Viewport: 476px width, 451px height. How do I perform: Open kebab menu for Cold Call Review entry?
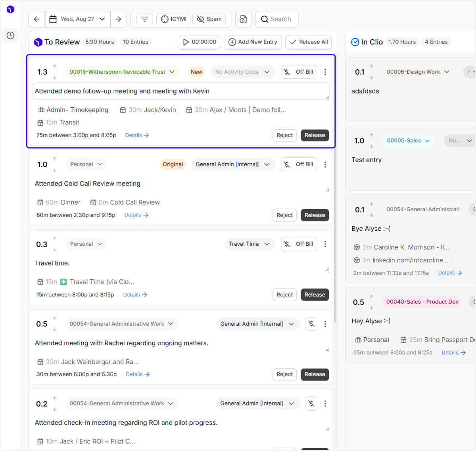click(x=325, y=164)
